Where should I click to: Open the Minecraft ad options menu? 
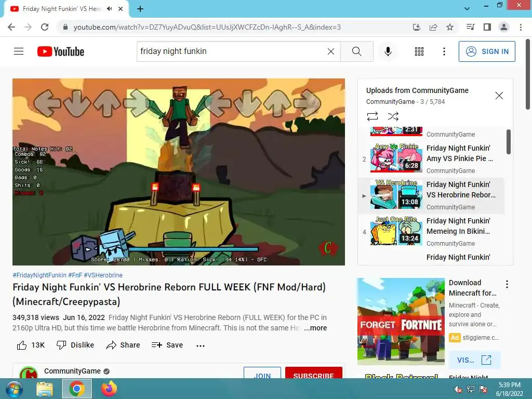pyautogui.click(x=507, y=284)
